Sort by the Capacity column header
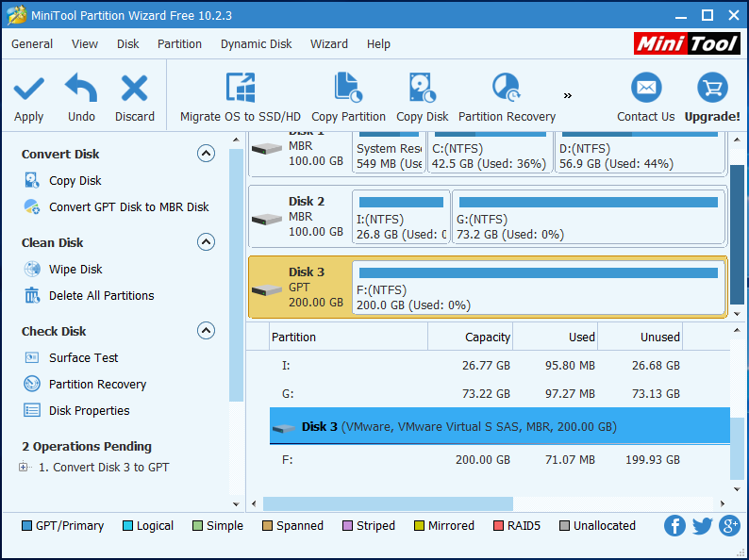Screen dimensions: 749x560 470,338
